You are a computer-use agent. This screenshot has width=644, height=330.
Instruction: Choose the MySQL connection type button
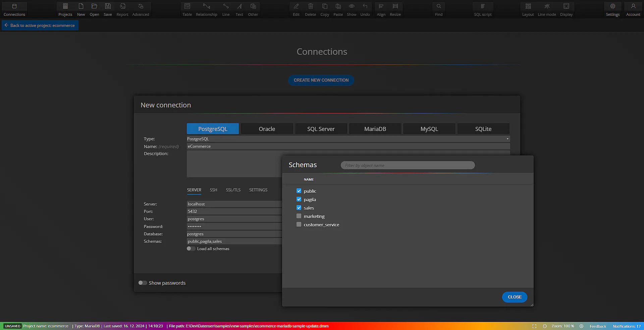click(429, 129)
